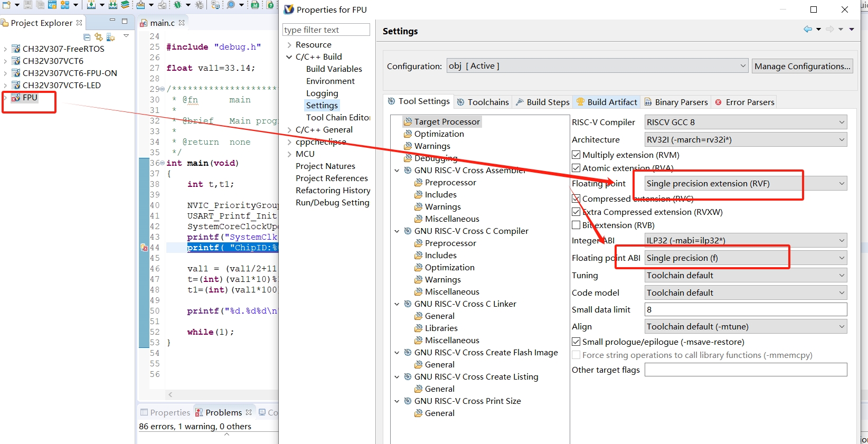
Task: Select CH32V307VCT6-LED project
Action: (x=61, y=86)
